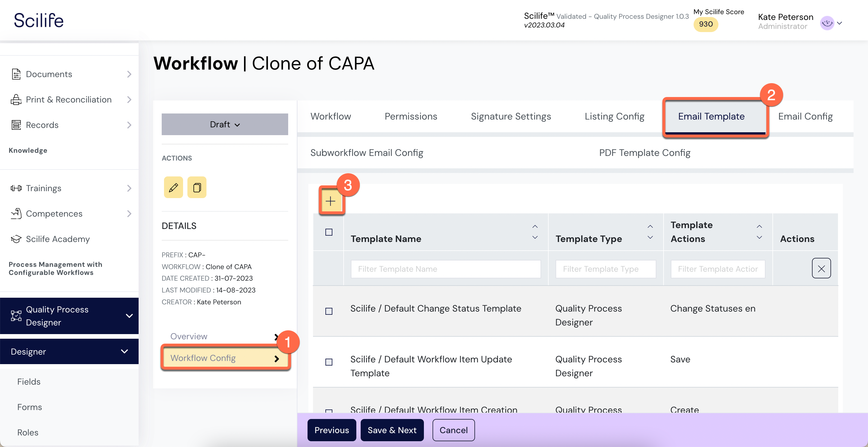
Task: Open the Overview section link
Action: pos(225,336)
